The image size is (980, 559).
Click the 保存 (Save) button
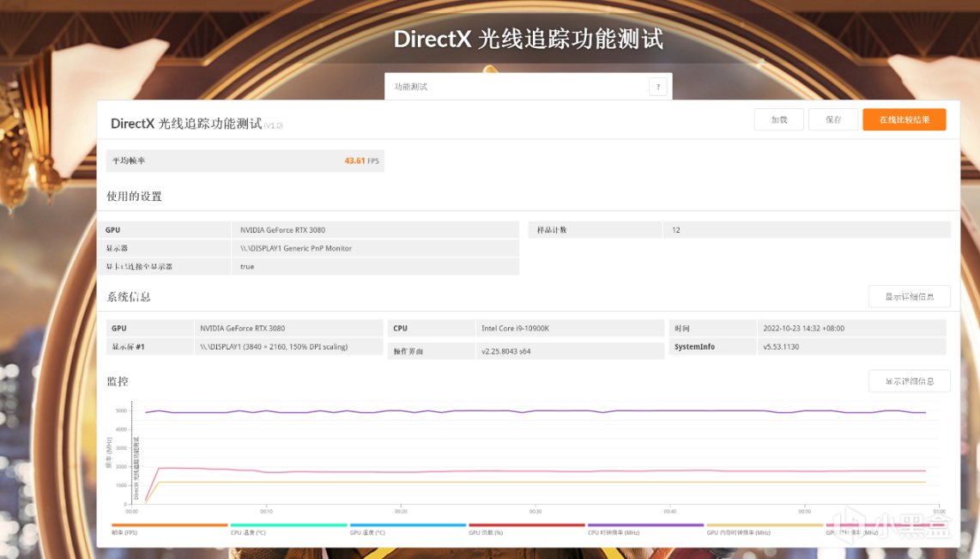coord(833,119)
